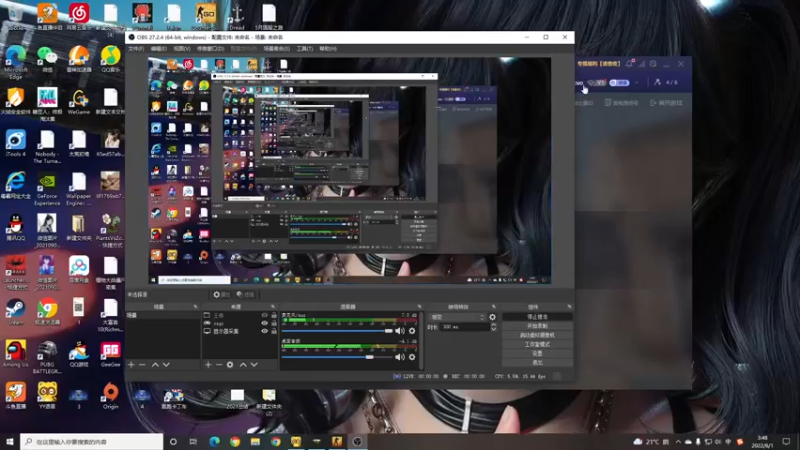Open source properties via the sources gear icon
800x450 pixels.
pos(230,365)
